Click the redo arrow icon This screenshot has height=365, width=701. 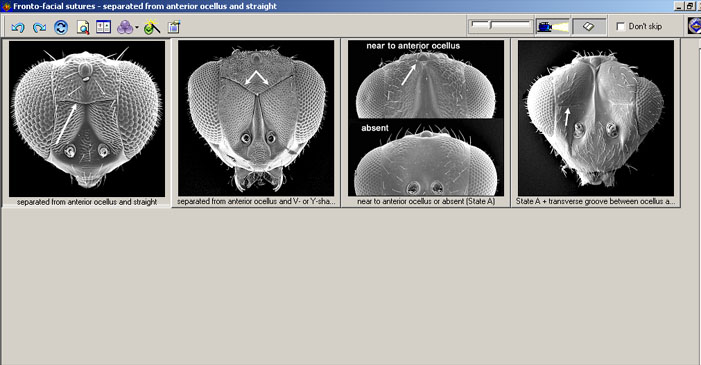click(39, 28)
